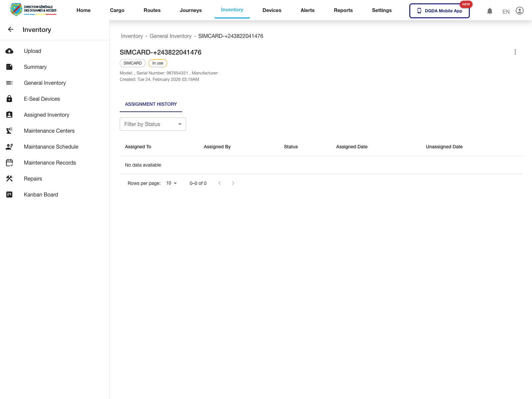Open the notifications bell

point(489,11)
